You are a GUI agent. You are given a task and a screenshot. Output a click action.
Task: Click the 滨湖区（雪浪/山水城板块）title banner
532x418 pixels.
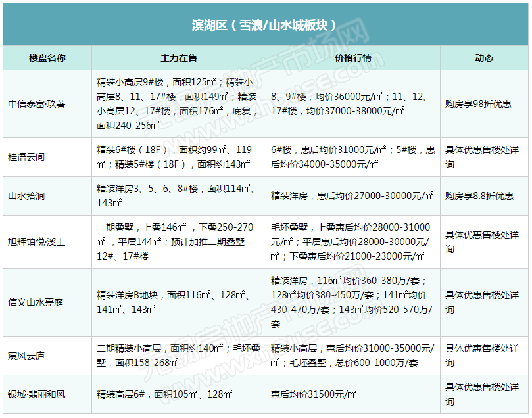coord(266,25)
